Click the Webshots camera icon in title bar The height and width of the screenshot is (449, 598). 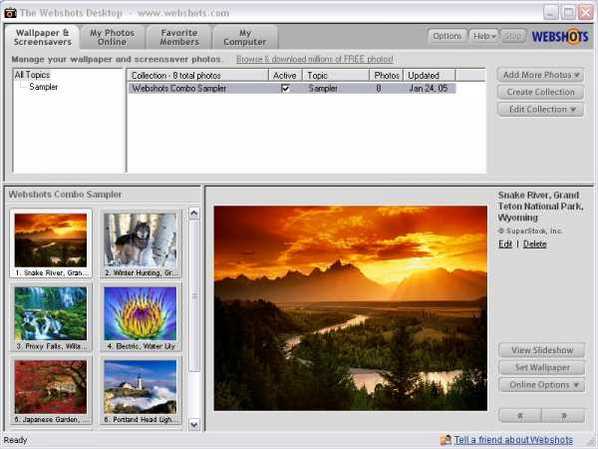[10, 13]
